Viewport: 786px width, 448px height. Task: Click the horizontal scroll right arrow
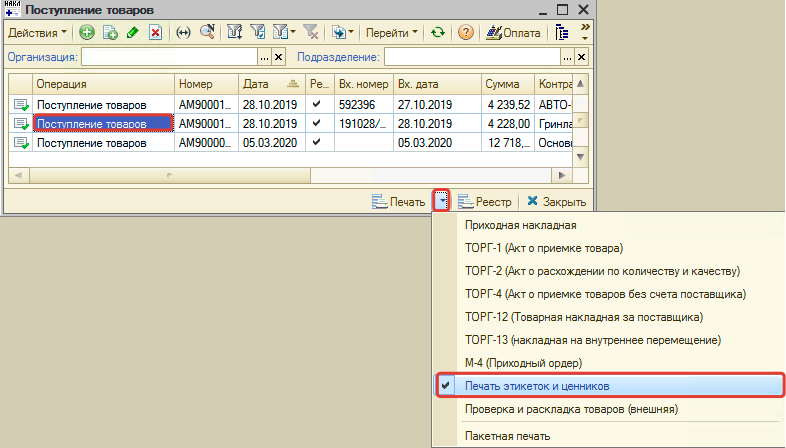click(562, 175)
